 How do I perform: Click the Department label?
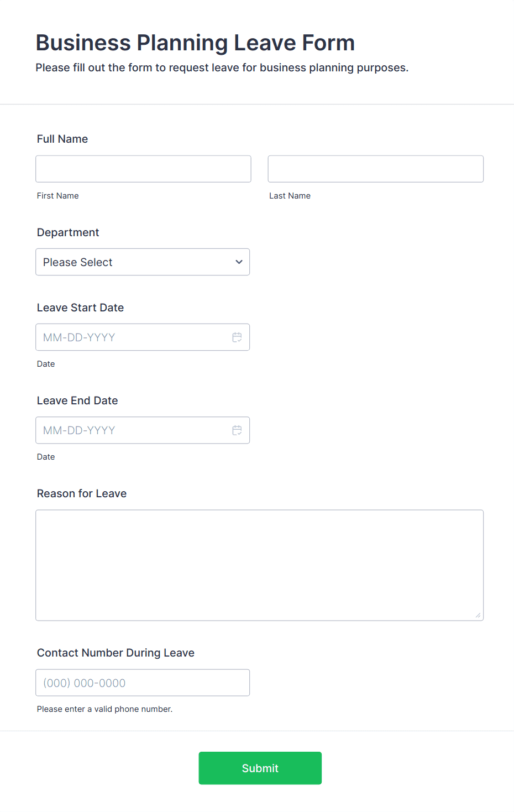tap(68, 232)
